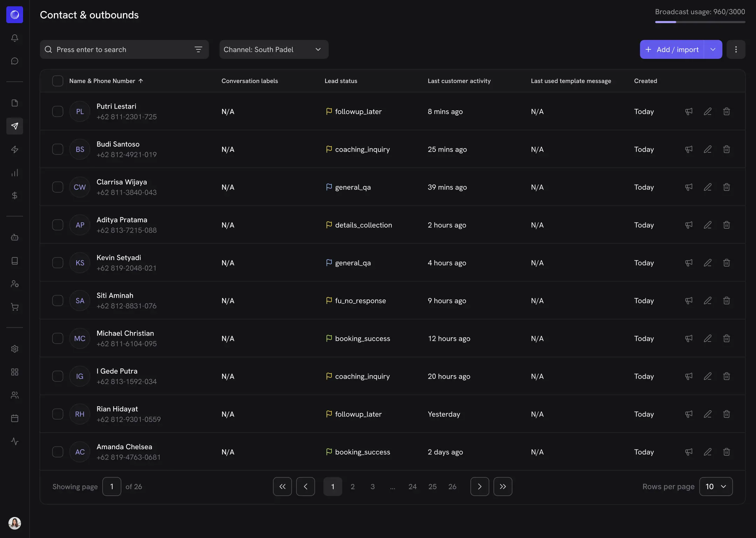Open the chat bubble sidebar icon
This screenshot has height=538, width=756.
click(15, 61)
